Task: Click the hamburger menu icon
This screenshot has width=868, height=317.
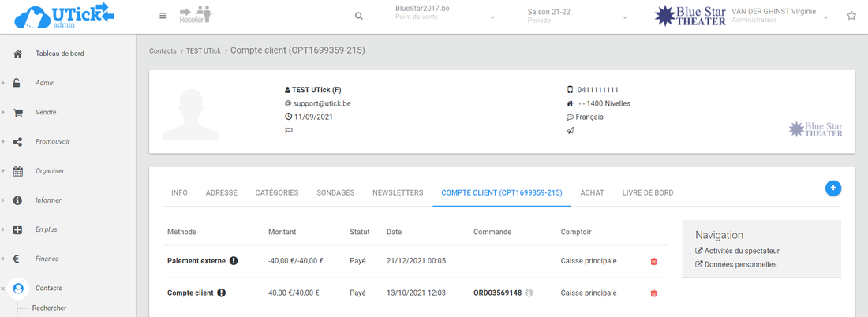Action: (163, 16)
